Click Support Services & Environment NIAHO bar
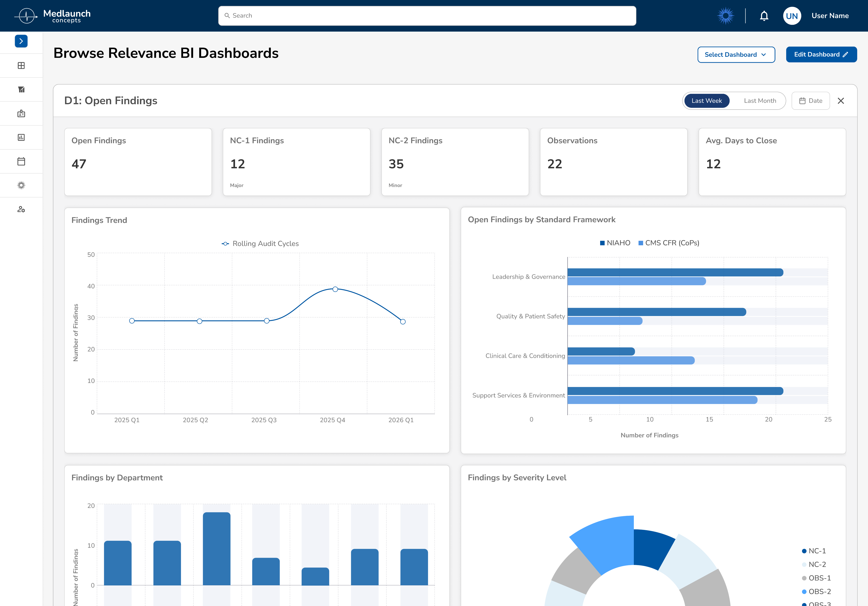 click(x=675, y=391)
